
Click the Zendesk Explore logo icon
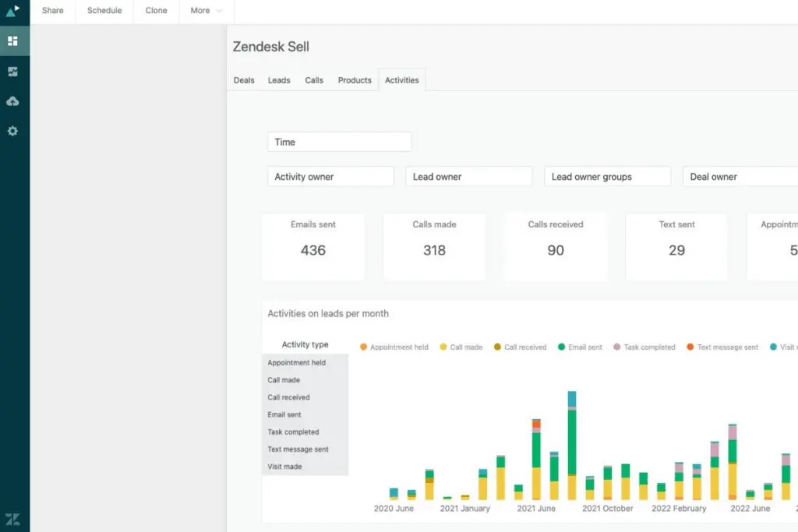tap(12, 11)
